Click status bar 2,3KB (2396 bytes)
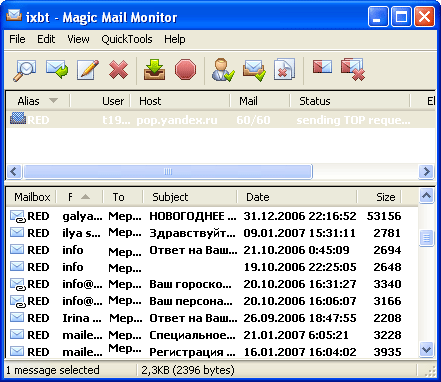 tap(188, 370)
